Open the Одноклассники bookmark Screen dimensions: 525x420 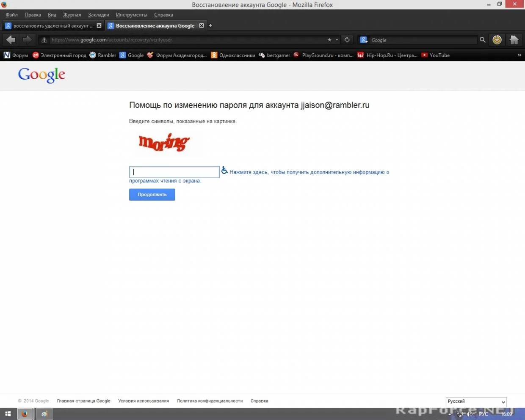233,55
